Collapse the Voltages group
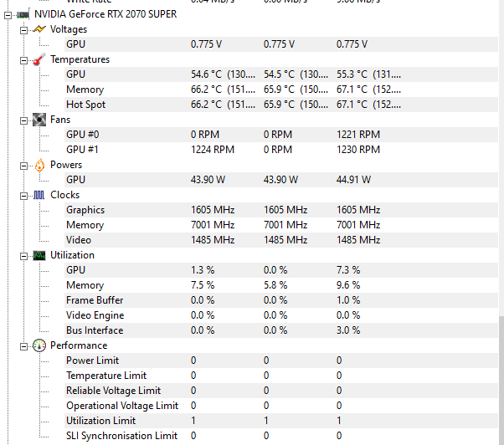504x445 pixels. pos(23,30)
